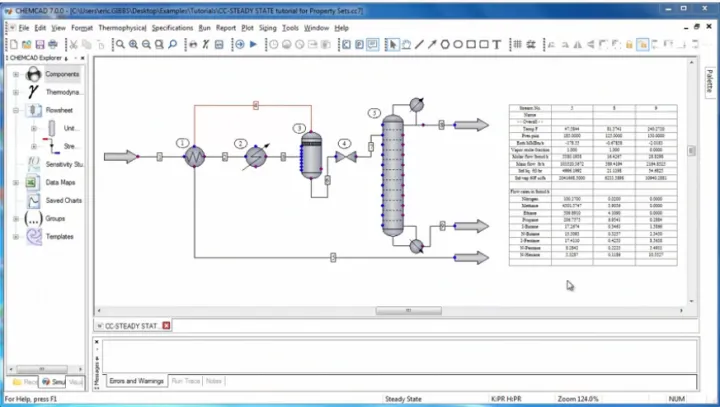Viewport: 720px width, 407px height.
Task: Expand the Groups tree node
Action: 16,218
